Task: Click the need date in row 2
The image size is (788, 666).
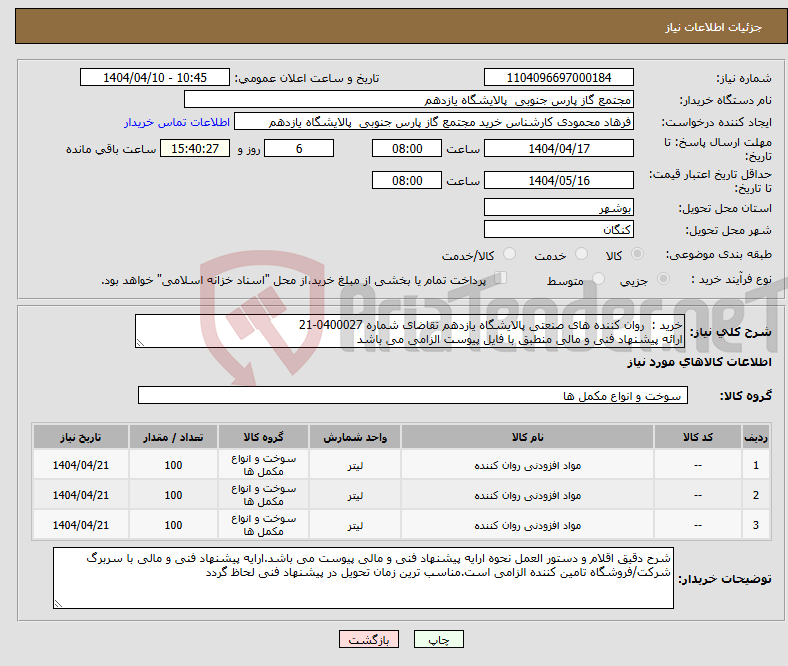Action: tap(81, 495)
